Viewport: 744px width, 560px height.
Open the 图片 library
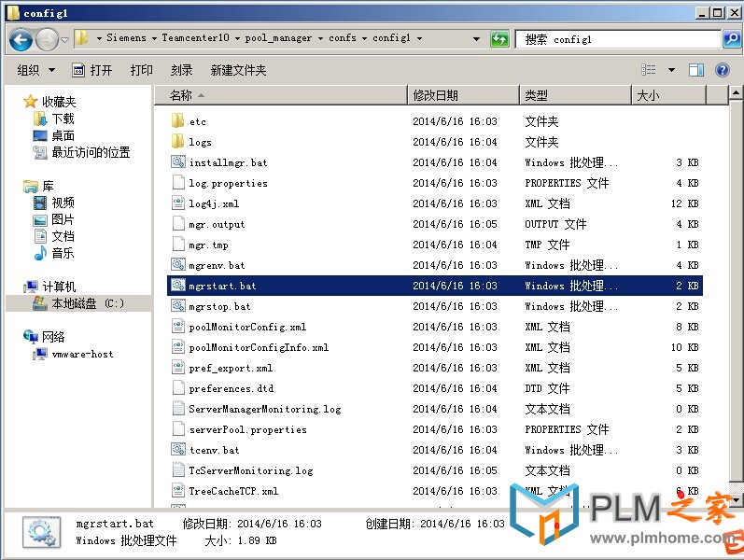click(54, 219)
